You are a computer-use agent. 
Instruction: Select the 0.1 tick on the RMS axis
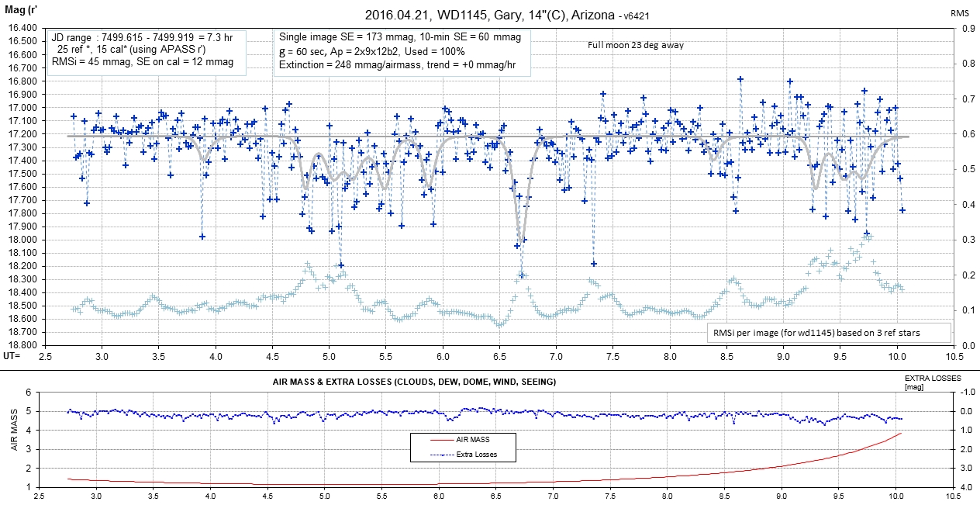click(968, 310)
